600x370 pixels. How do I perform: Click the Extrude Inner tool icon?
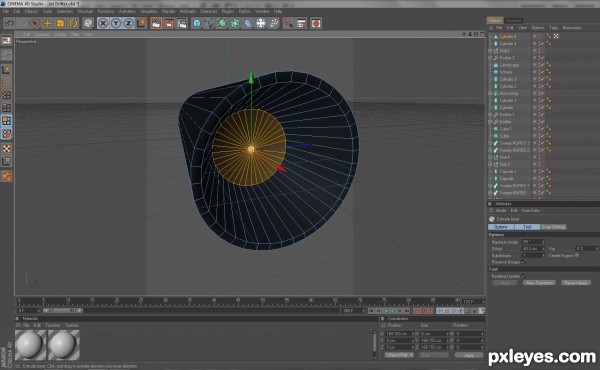(x=492, y=219)
